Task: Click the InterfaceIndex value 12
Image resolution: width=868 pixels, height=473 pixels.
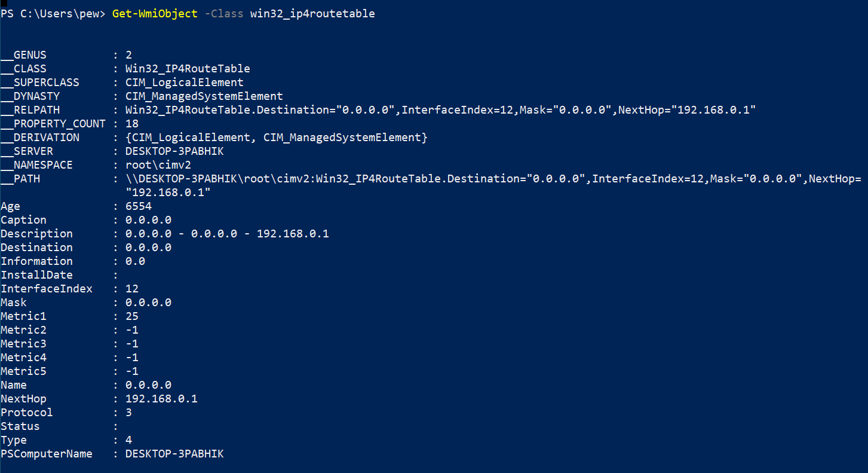Action: (x=132, y=289)
